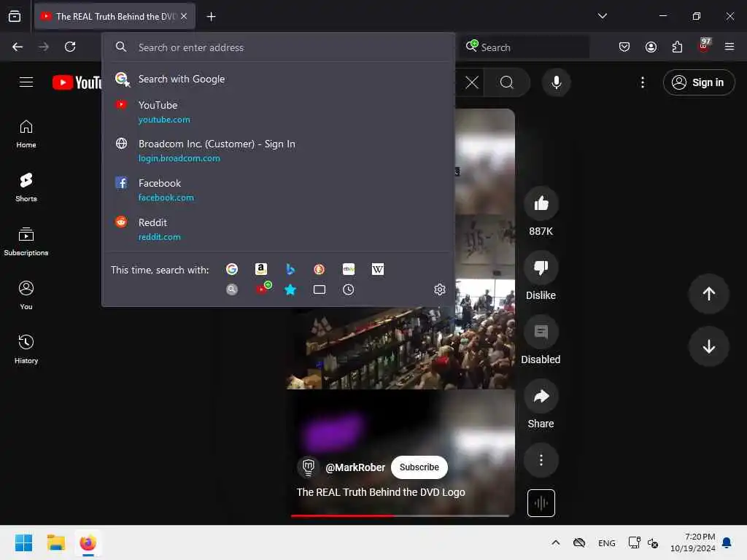Reload the current page
The height and width of the screenshot is (560, 747).
point(70,47)
